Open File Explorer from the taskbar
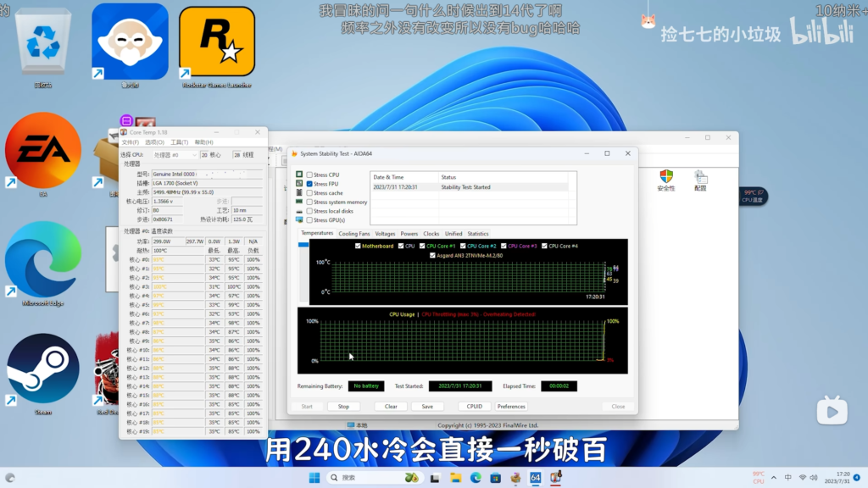 point(455,478)
